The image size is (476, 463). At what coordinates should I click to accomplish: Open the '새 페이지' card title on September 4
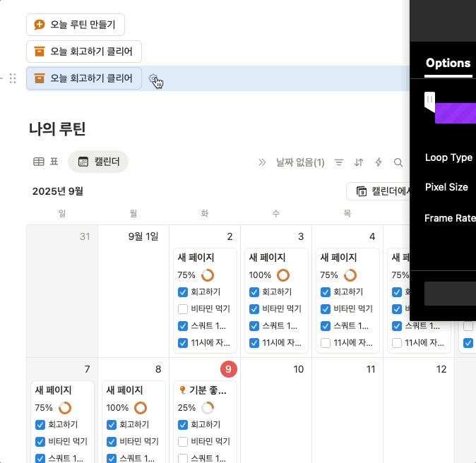click(x=338, y=258)
